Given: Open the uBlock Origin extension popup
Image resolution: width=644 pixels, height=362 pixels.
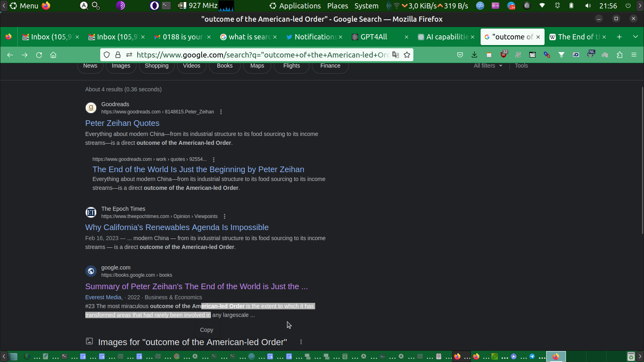Looking at the screenshot, I should [504, 54].
